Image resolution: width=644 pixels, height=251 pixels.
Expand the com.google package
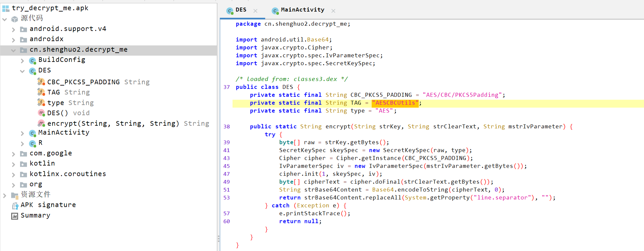pyautogui.click(x=13, y=154)
